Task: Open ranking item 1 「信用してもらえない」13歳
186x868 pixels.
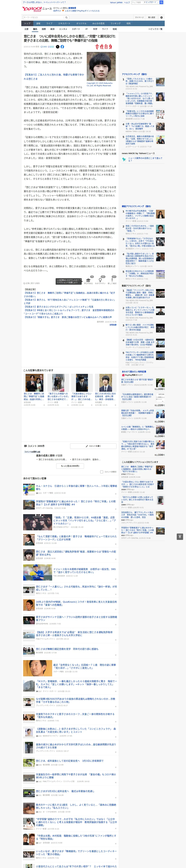Action: [140, 81]
